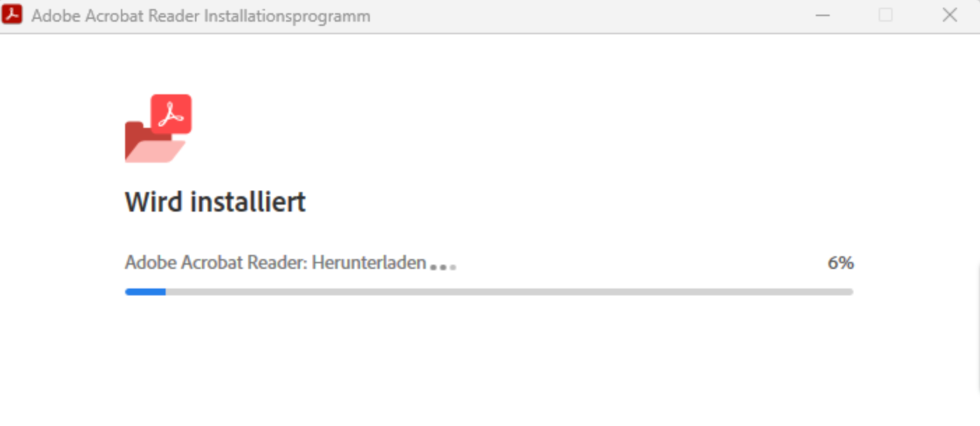This screenshot has height=426, width=980.
Task: Click the animated loading dots after Herunterladen
Action: click(x=443, y=267)
